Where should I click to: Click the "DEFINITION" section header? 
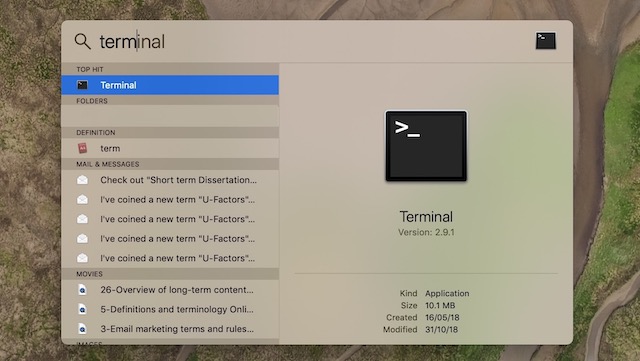(x=96, y=133)
